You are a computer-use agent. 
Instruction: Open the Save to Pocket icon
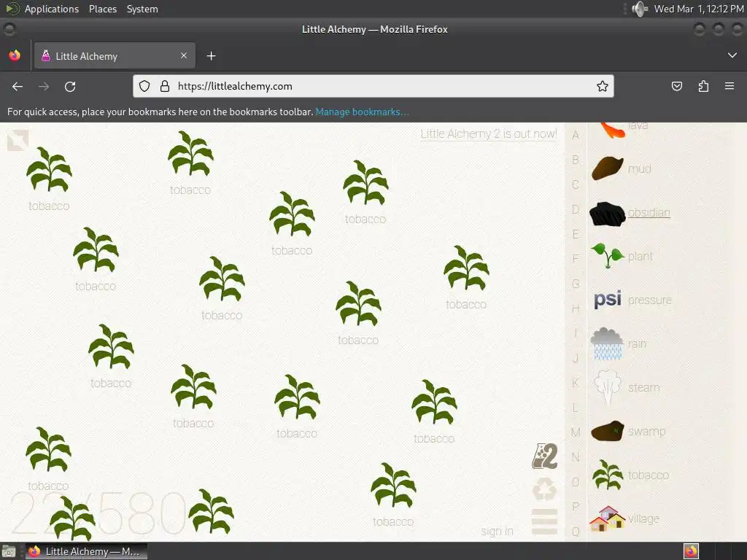[676, 86]
